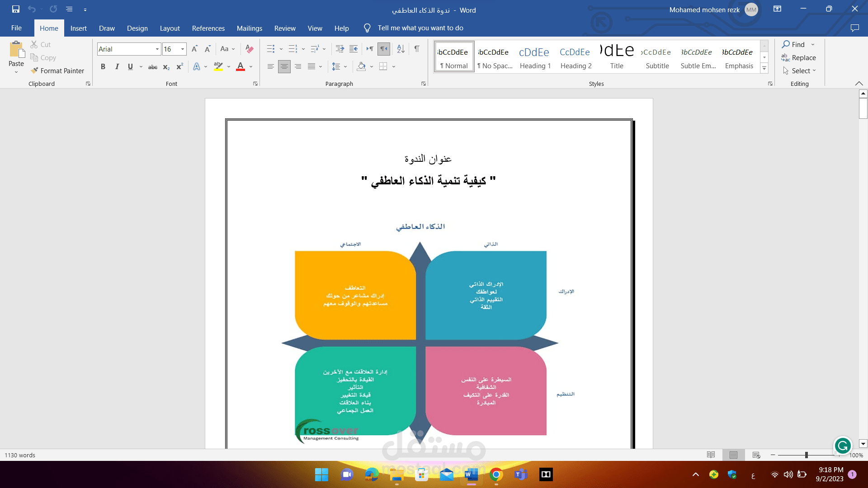Open the comments pane icon
The width and height of the screenshot is (868, 488).
point(854,28)
